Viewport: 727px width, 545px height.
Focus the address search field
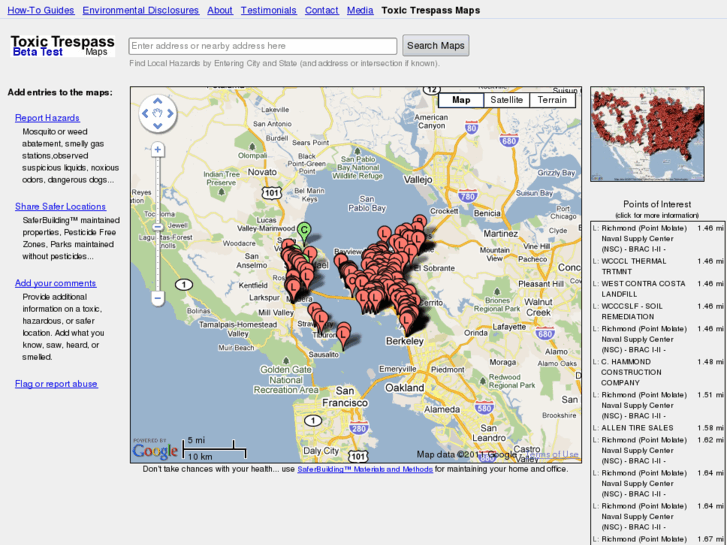263,46
